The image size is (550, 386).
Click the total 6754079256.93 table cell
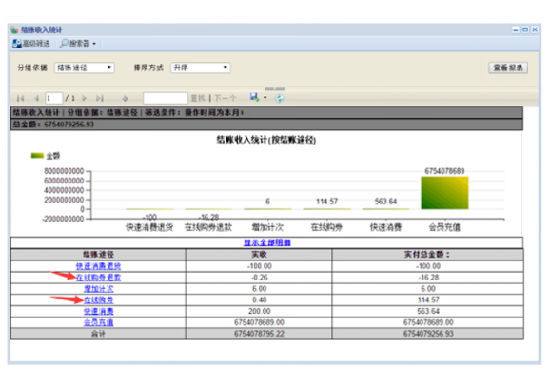coord(427,334)
